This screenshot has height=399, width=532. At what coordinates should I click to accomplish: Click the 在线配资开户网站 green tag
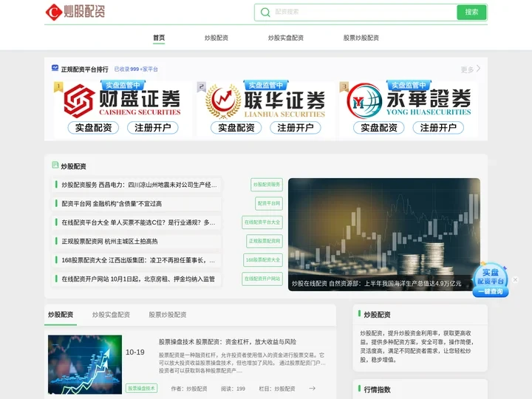[x=262, y=279]
